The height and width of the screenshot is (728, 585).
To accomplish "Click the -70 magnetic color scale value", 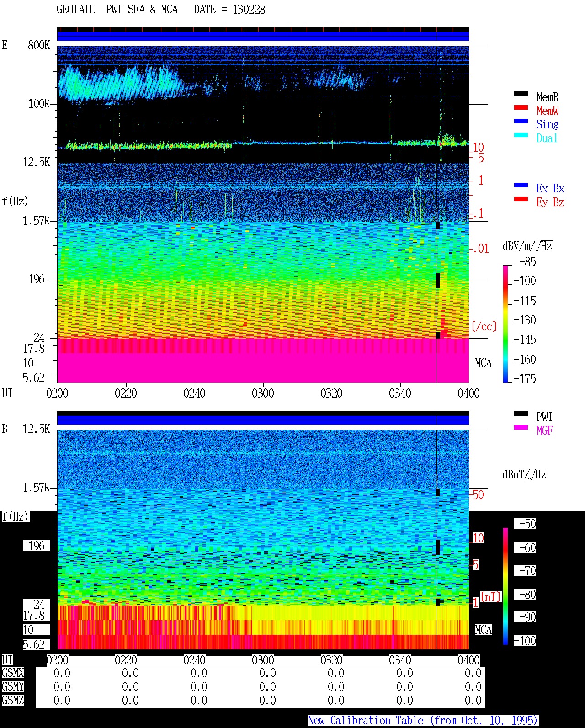I will point(527,570).
